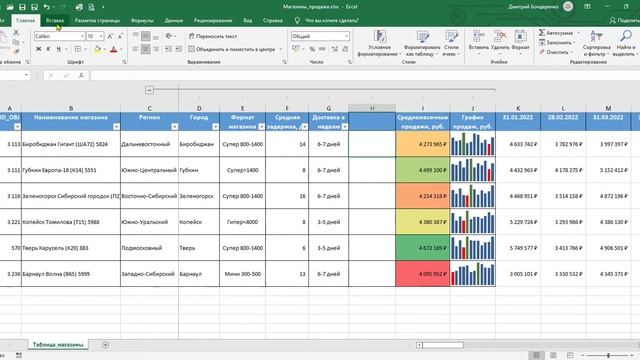Open Форматировать как таблицу gallery
The width and height of the screenshot is (640, 360).
coord(422,43)
